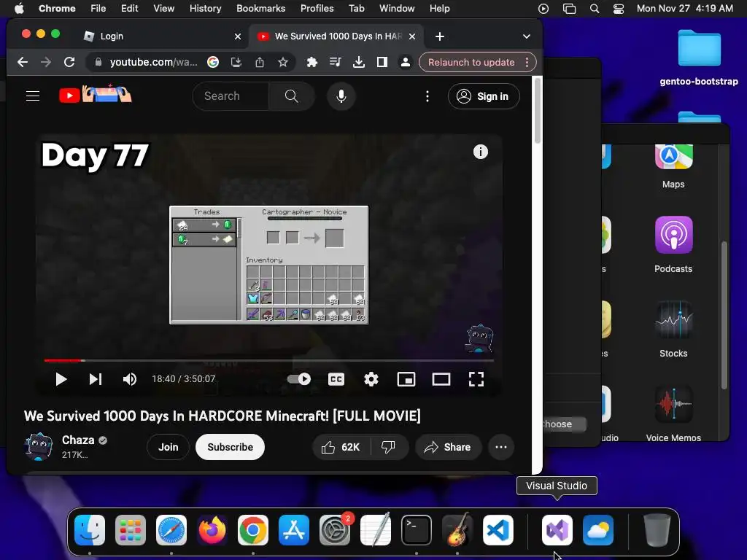This screenshot has width=747, height=560.
Task: Click the youtube.com address bar URL
Action: 153,63
